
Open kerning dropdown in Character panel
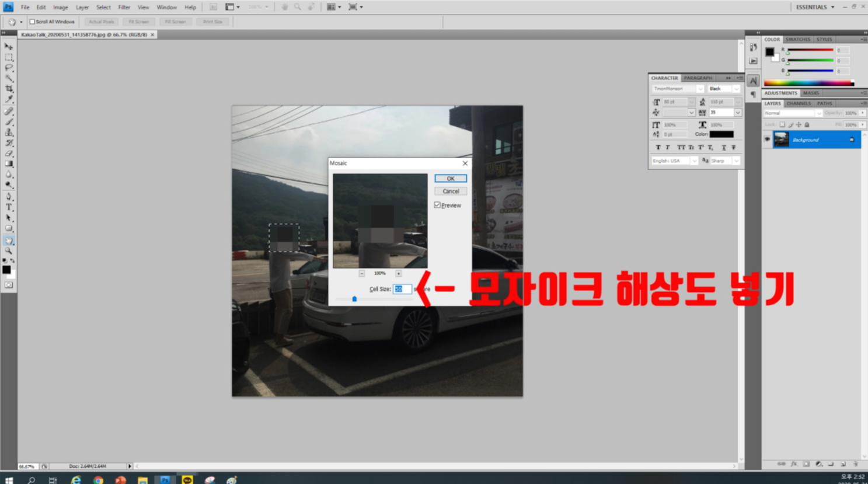point(691,113)
